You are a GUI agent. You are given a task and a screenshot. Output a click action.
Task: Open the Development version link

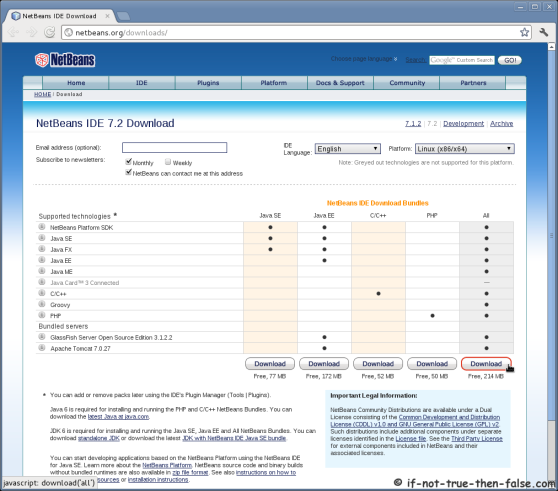[x=463, y=123]
